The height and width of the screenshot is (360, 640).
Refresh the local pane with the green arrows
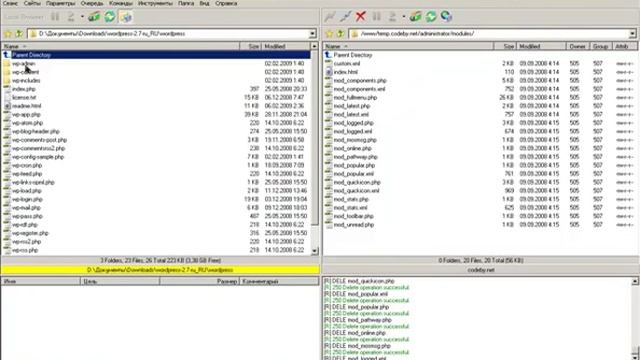pyautogui.click(x=110, y=17)
